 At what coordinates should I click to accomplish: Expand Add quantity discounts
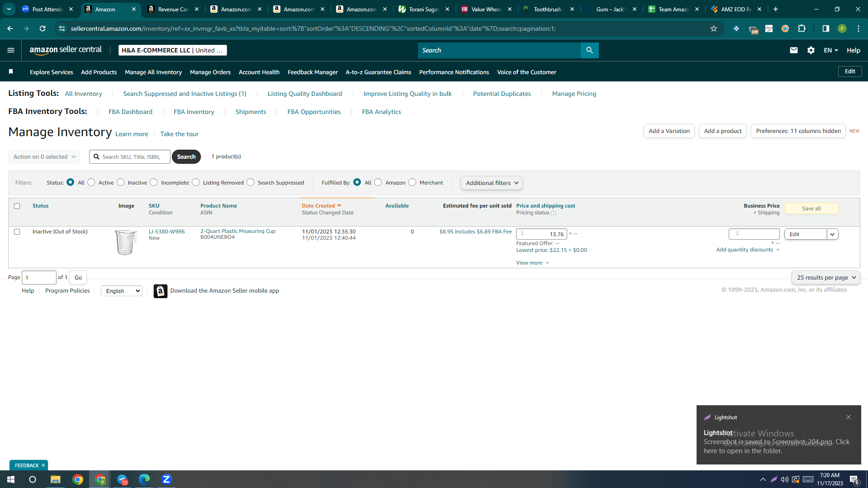[x=748, y=250]
